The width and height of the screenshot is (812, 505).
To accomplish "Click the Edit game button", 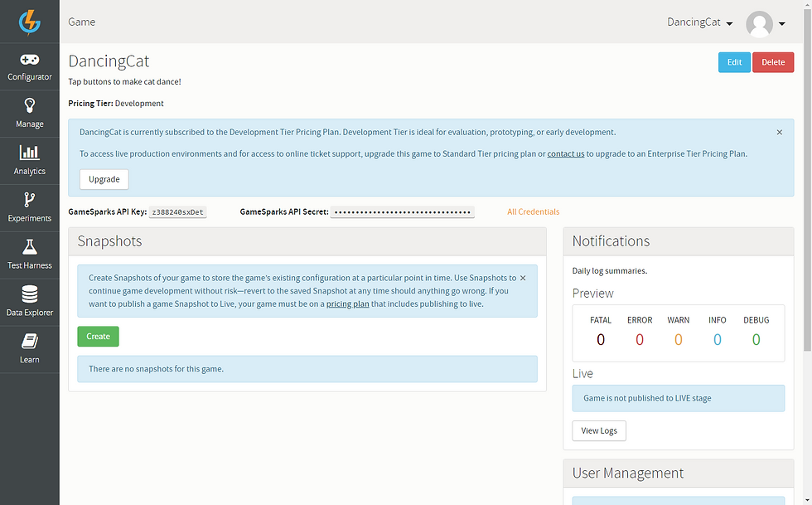I will click(734, 62).
